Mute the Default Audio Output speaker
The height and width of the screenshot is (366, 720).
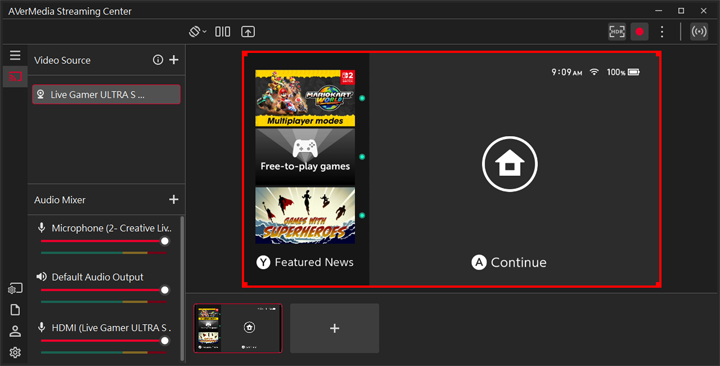coord(41,276)
